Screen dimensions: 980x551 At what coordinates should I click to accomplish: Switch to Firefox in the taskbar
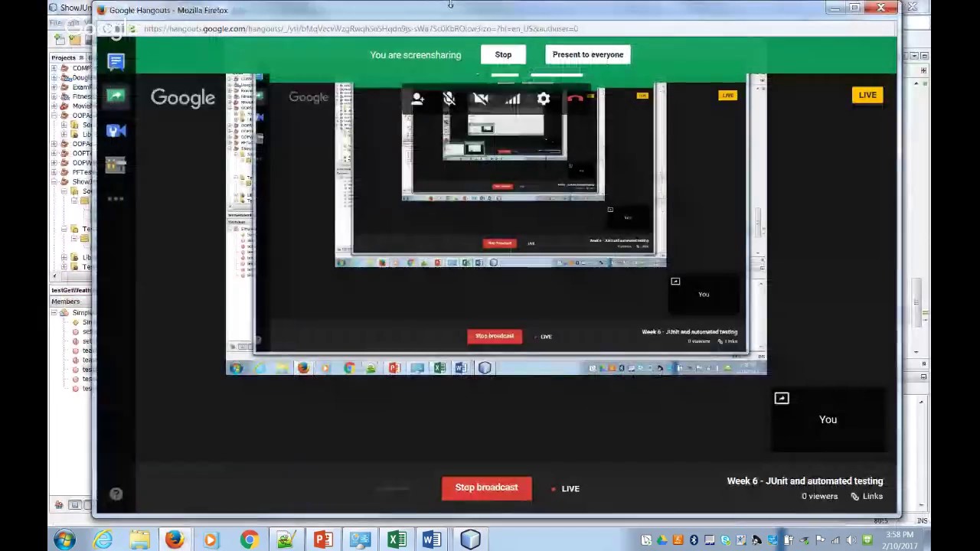[175, 540]
